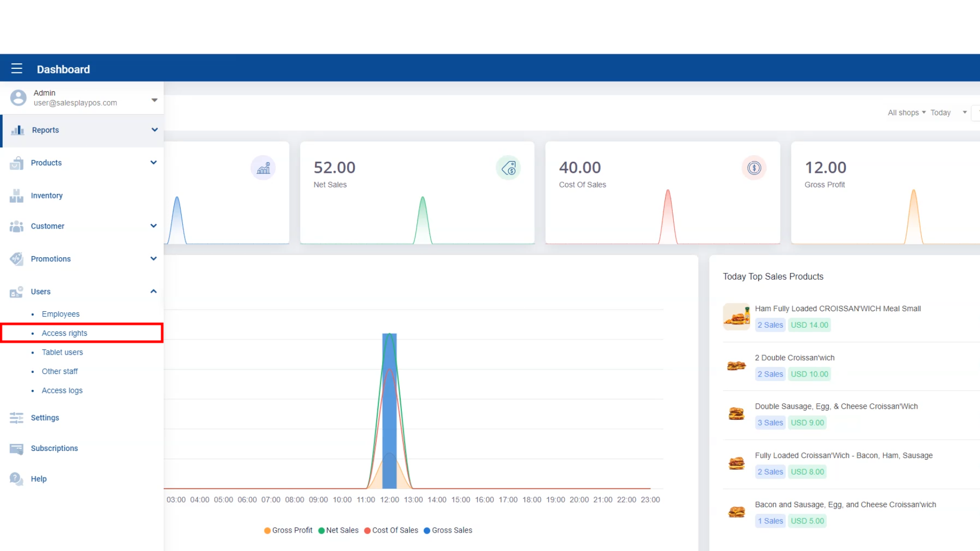Image resolution: width=980 pixels, height=551 pixels.
Task: Collapse the Users menu chevron
Action: pos(153,291)
